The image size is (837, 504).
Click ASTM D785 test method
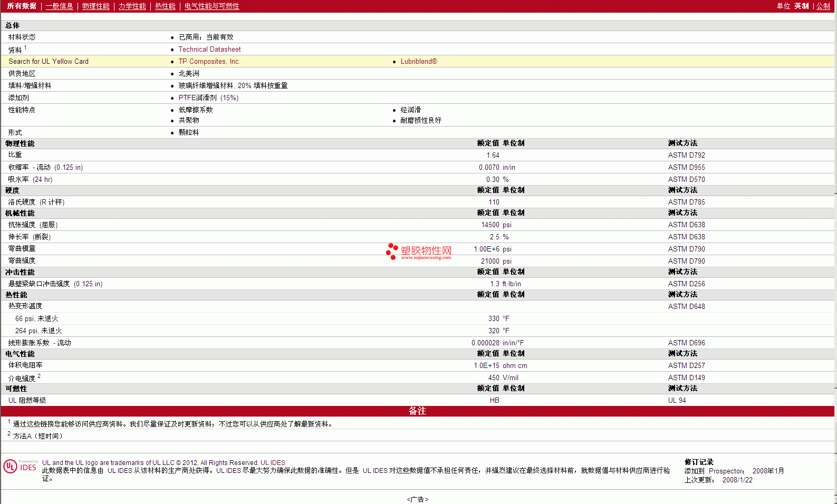click(686, 202)
